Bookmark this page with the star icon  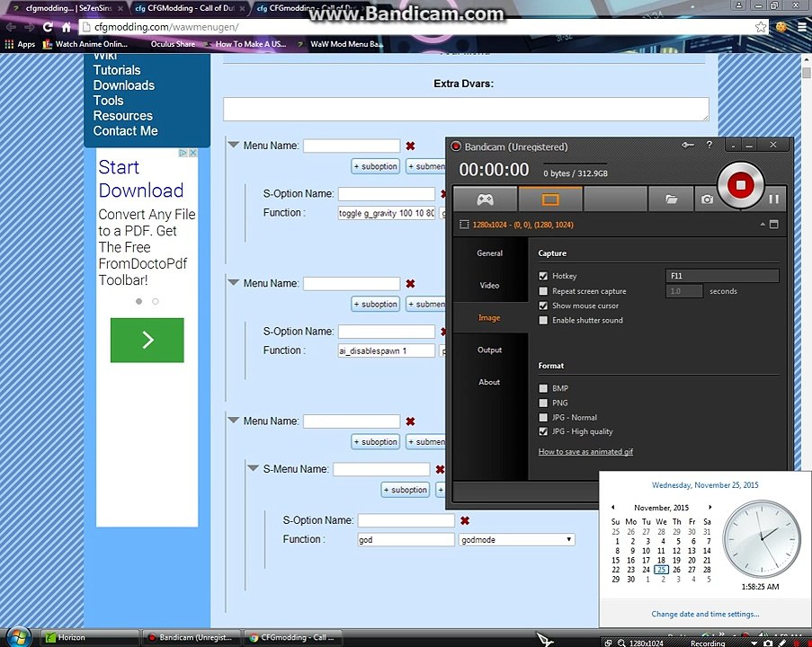[x=760, y=27]
